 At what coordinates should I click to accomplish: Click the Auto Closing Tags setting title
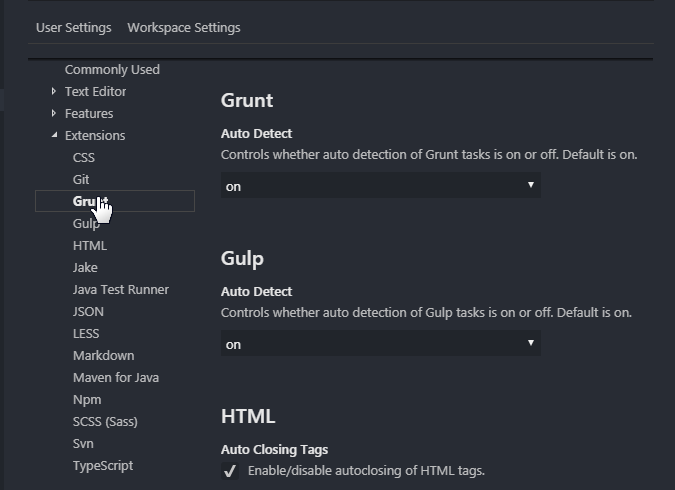pos(275,450)
